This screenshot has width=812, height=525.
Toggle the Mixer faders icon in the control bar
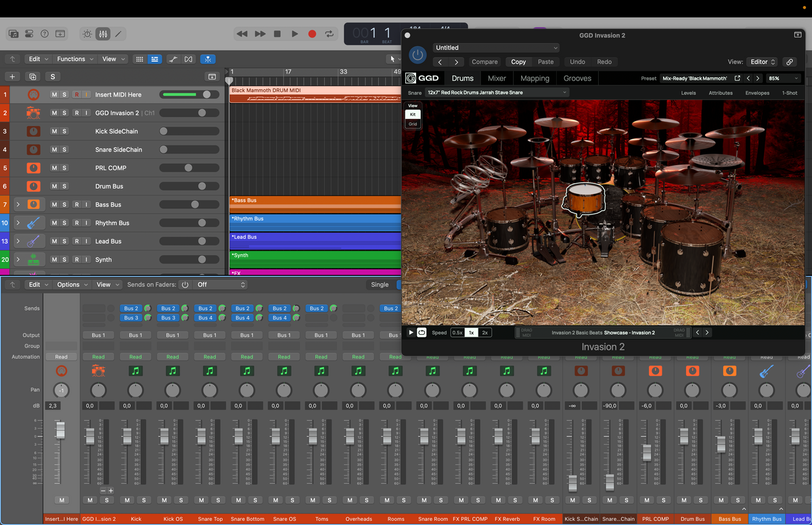[x=103, y=33]
